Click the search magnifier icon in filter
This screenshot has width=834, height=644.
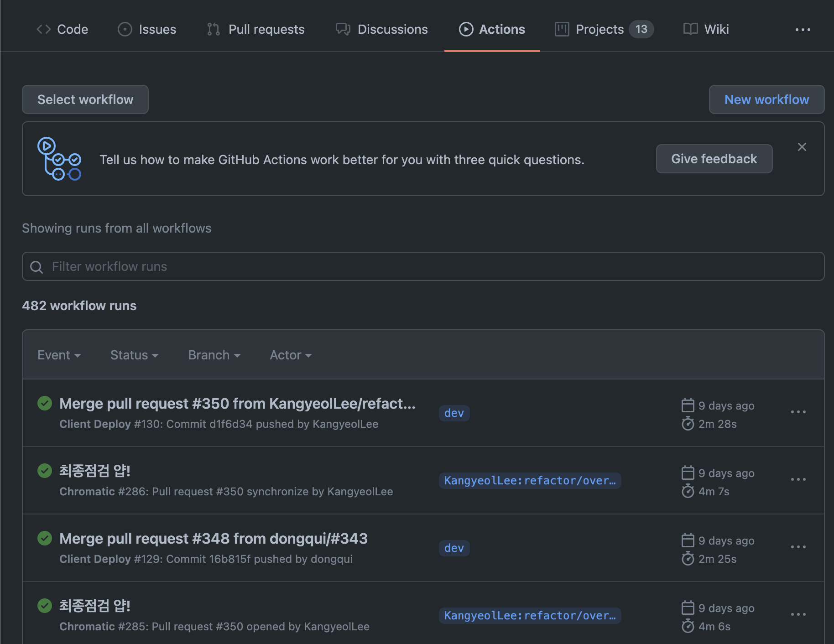36,267
